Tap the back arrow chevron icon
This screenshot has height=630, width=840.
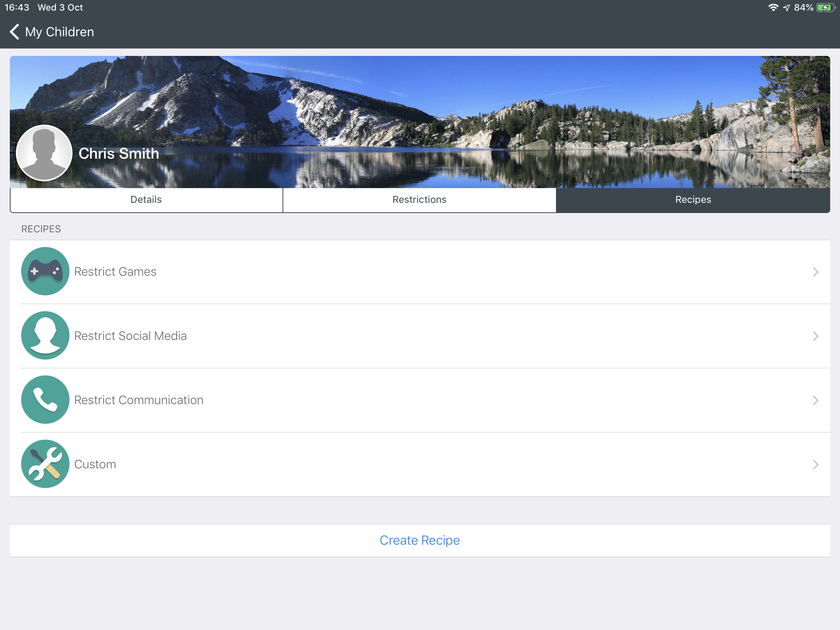click(x=14, y=32)
